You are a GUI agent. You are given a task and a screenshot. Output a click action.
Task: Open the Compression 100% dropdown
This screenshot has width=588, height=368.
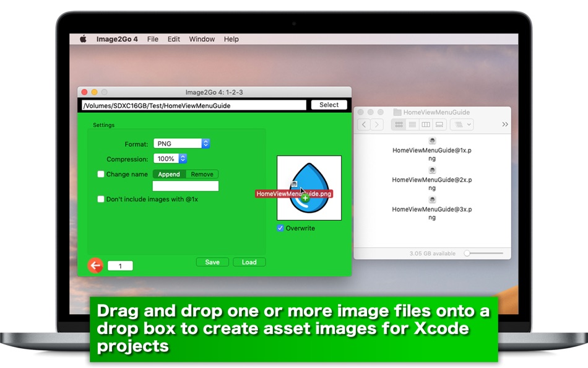(x=170, y=159)
